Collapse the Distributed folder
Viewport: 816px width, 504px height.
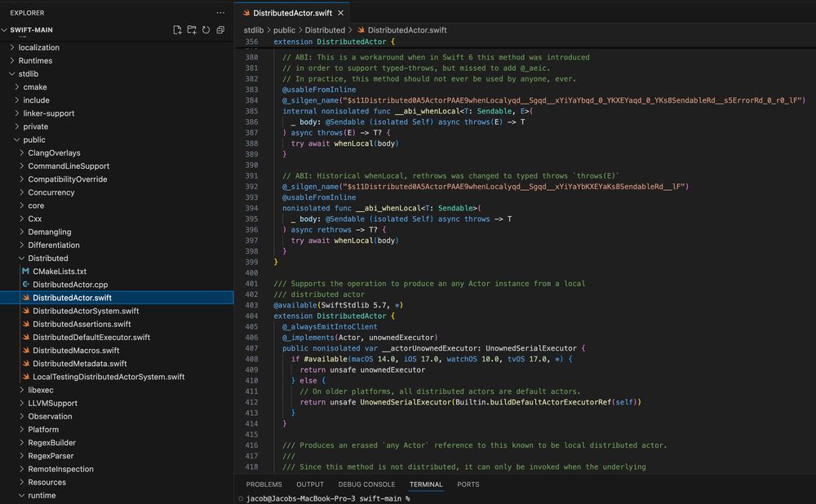click(x=21, y=258)
